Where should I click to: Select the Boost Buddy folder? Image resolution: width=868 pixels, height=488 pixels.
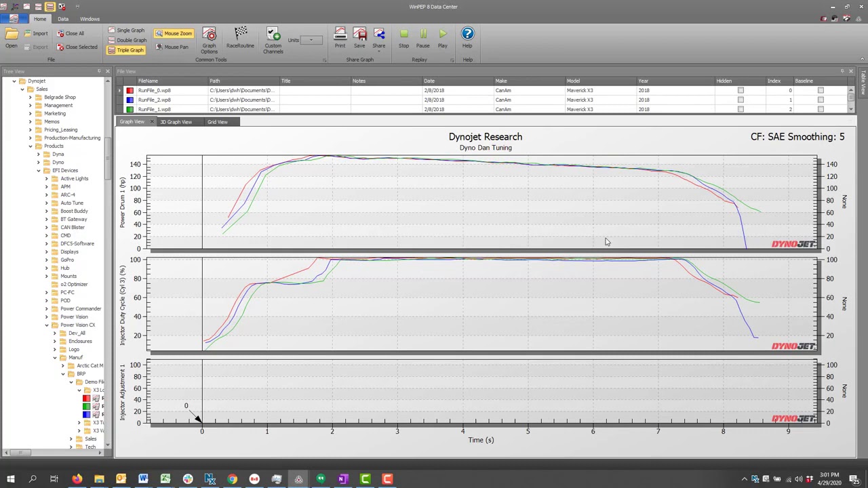coord(74,211)
